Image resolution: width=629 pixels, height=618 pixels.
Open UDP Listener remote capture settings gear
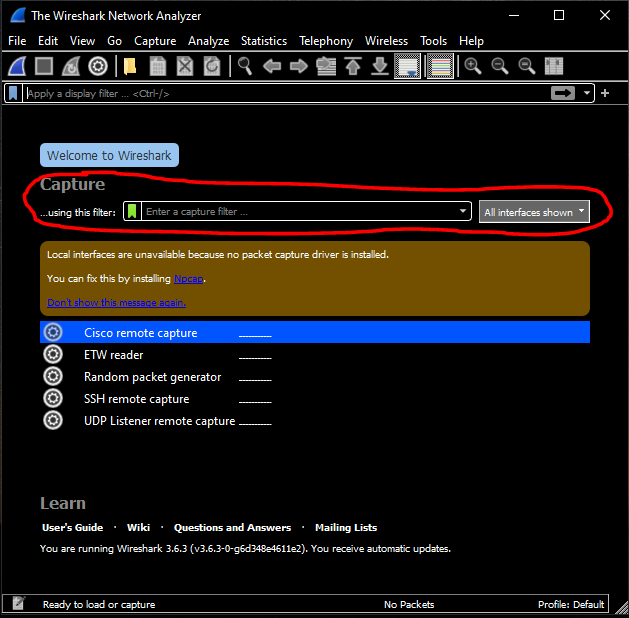click(x=53, y=420)
